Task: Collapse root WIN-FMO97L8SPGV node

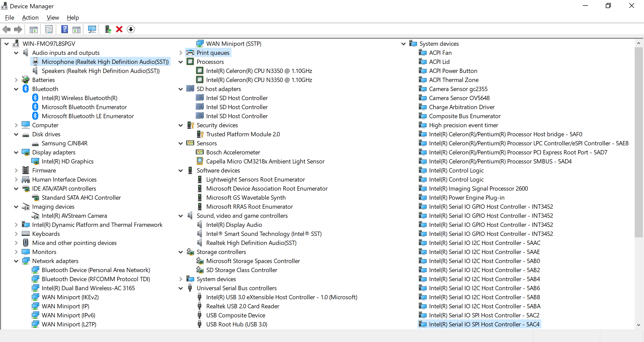Action: (7, 44)
